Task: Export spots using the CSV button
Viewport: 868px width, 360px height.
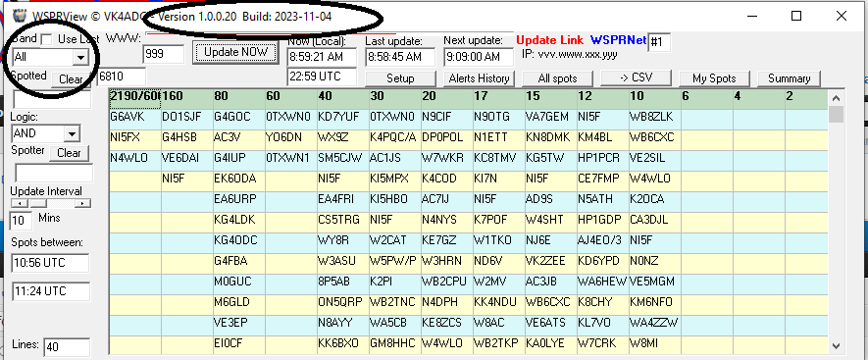Action: pos(637,77)
